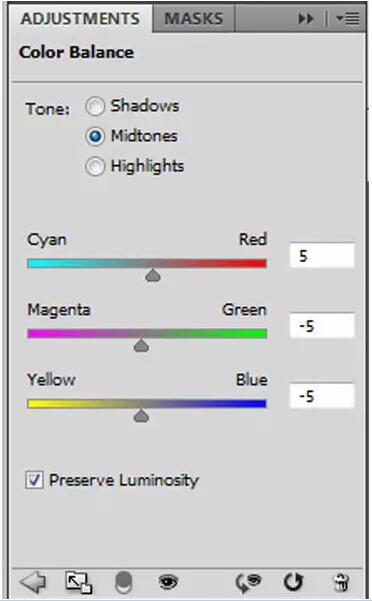The image size is (372, 601).
Task: Click the Magenta-Green slider handle
Action: (141, 345)
